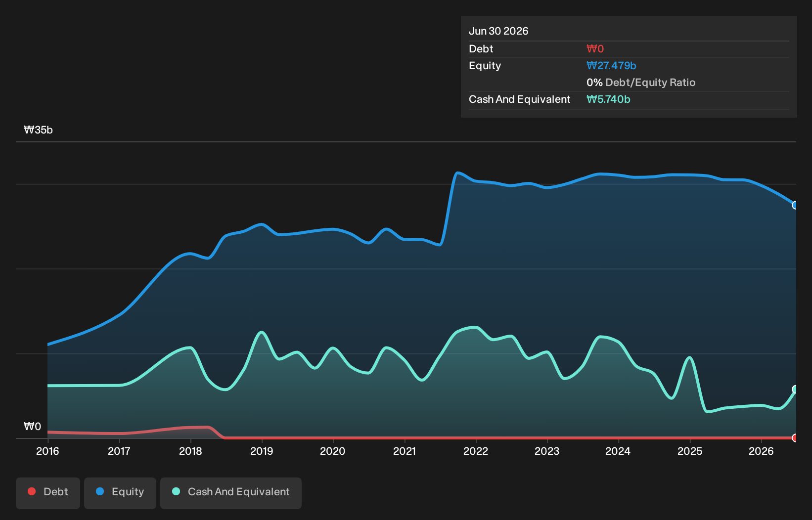Image resolution: width=812 pixels, height=520 pixels.
Task: Click the Jun 30 2026 tooltip date
Action: coord(498,31)
